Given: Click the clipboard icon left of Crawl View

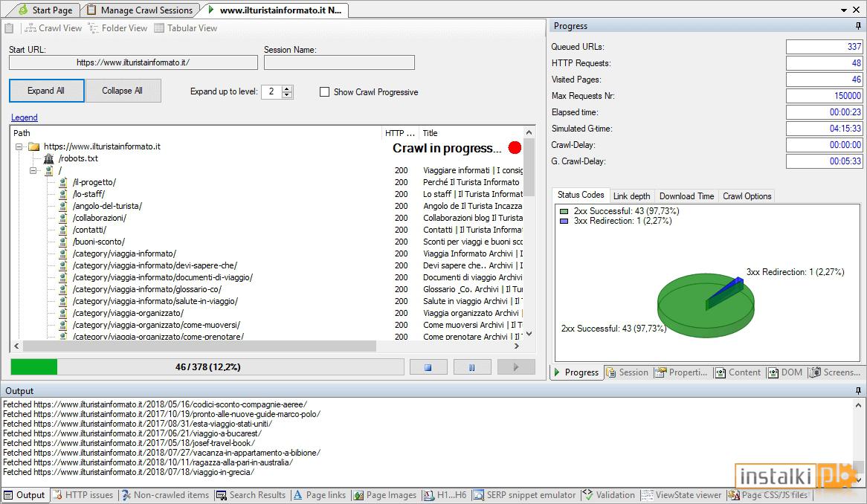Looking at the screenshot, I should (x=9, y=28).
